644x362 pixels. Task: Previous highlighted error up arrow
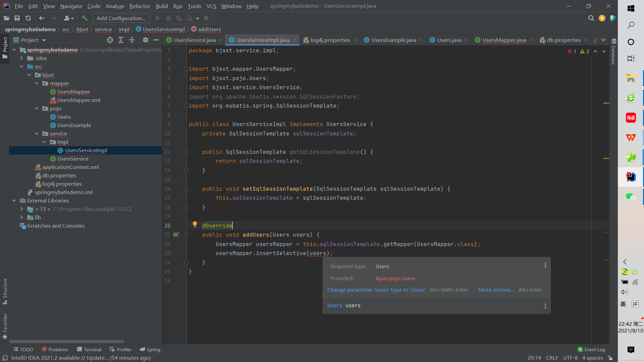(x=595, y=51)
